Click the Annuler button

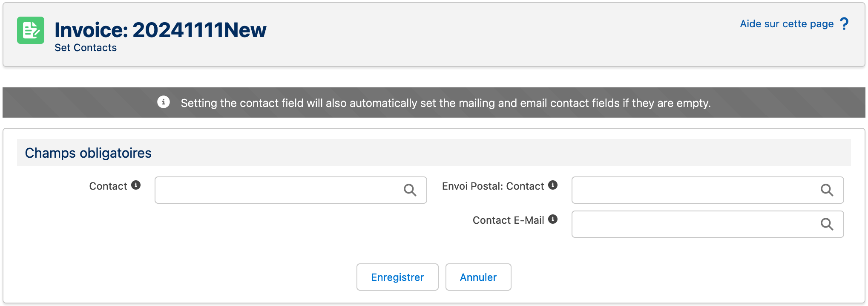click(478, 277)
